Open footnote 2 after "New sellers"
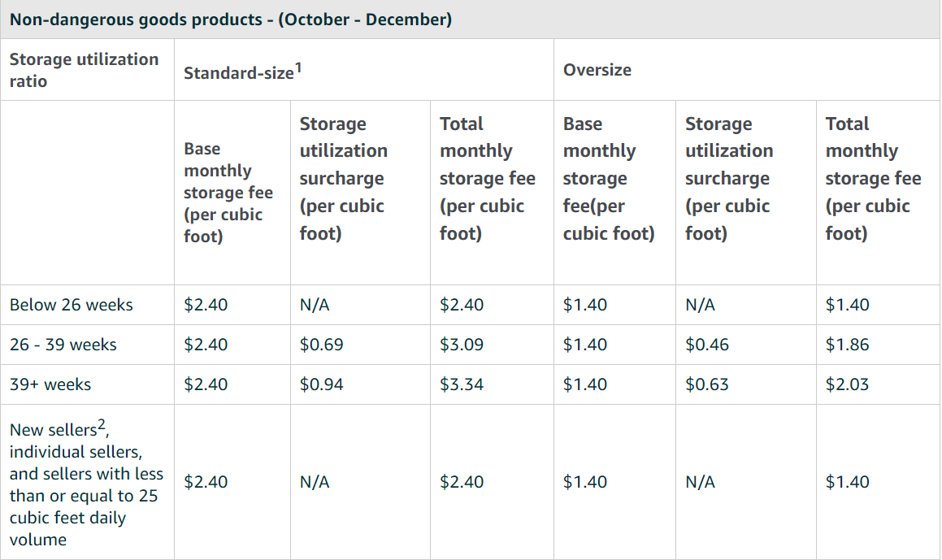The height and width of the screenshot is (560, 942). pyautogui.click(x=102, y=424)
